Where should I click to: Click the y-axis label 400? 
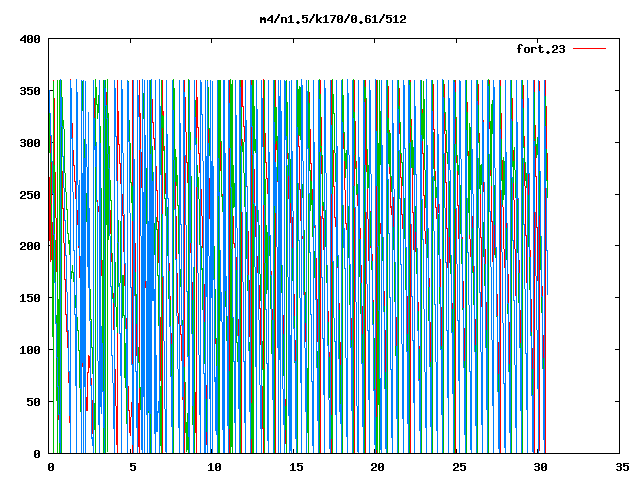click(30, 39)
